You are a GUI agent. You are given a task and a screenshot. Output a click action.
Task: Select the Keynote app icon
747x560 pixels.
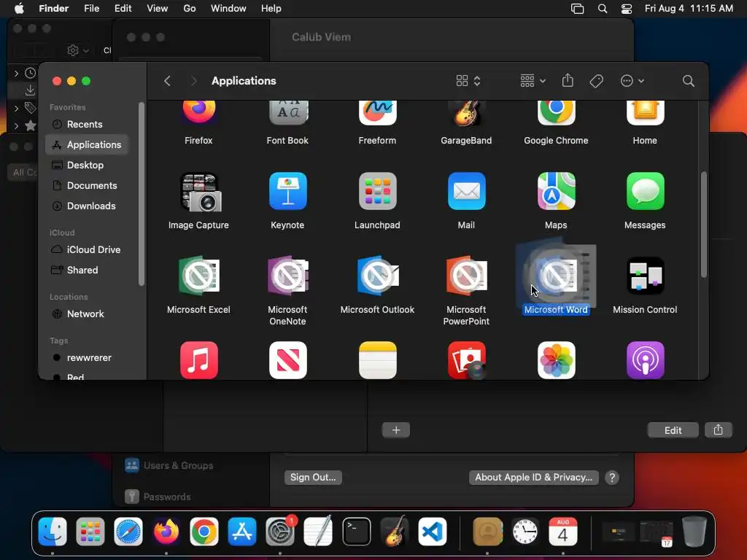coord(287,191)
